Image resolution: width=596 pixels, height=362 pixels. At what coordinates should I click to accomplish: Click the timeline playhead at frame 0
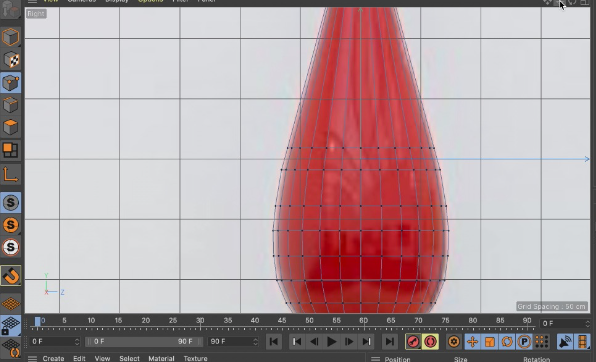(38, 321)
